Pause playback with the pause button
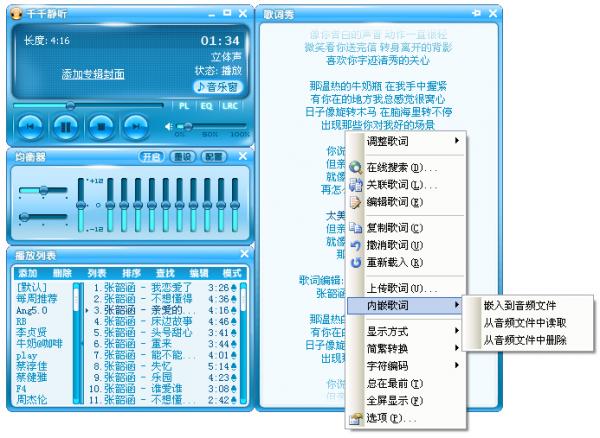 [x=65, y=127]
